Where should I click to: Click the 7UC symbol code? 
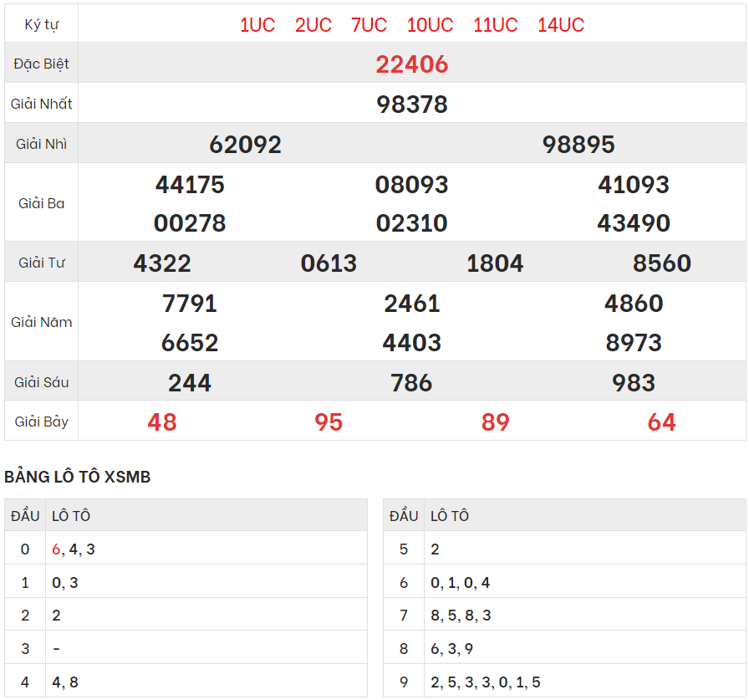click(369, 25)
